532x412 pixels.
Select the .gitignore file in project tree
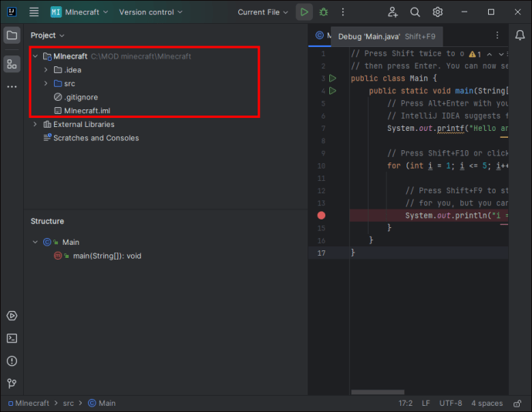coord(81,97)
